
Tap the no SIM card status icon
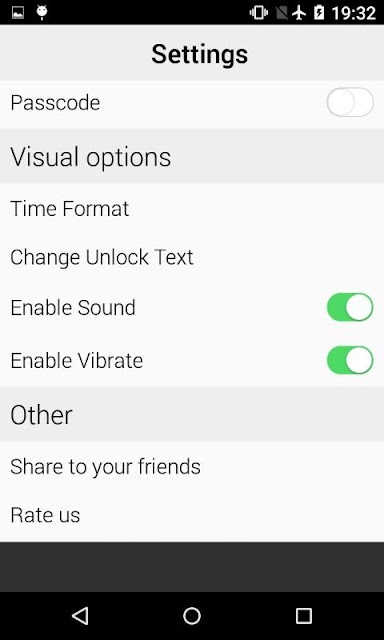(282, 13)
